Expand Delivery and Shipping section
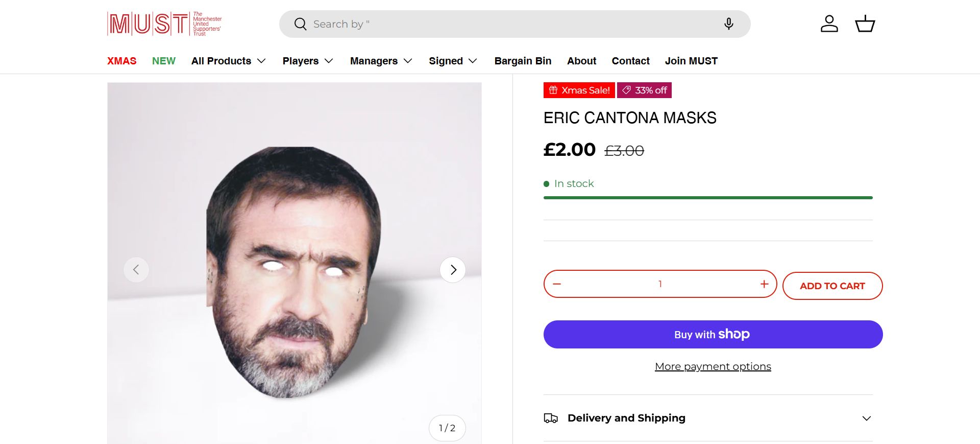This screenshot has height=444, width=980. [708, 418]
